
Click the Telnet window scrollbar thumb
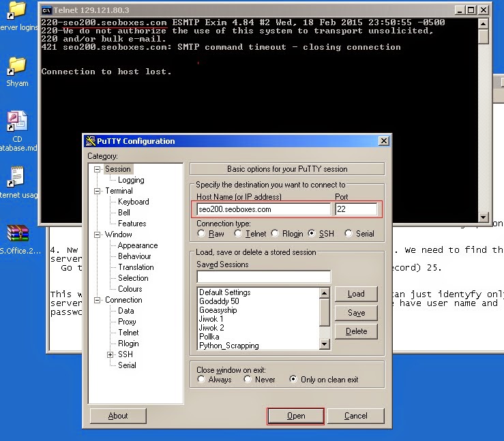coord(483,37)
